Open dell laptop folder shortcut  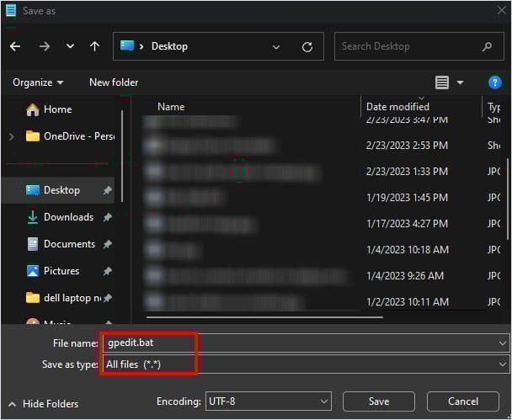pos(64,298)
